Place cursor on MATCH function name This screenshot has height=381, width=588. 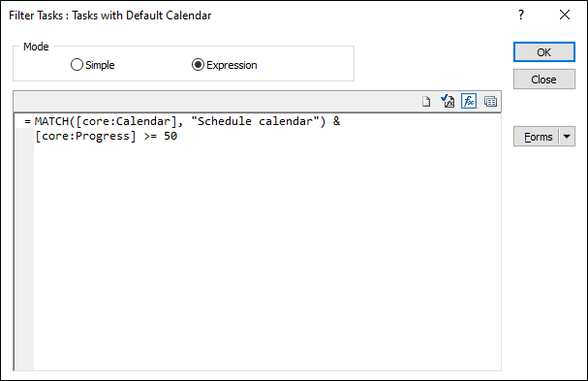(51, 121)
